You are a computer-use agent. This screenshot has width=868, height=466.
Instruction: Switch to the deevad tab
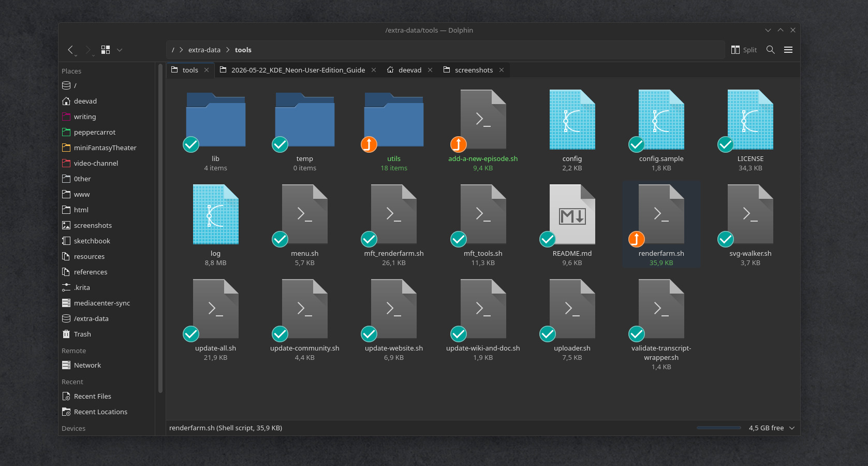tap(409, 70)
